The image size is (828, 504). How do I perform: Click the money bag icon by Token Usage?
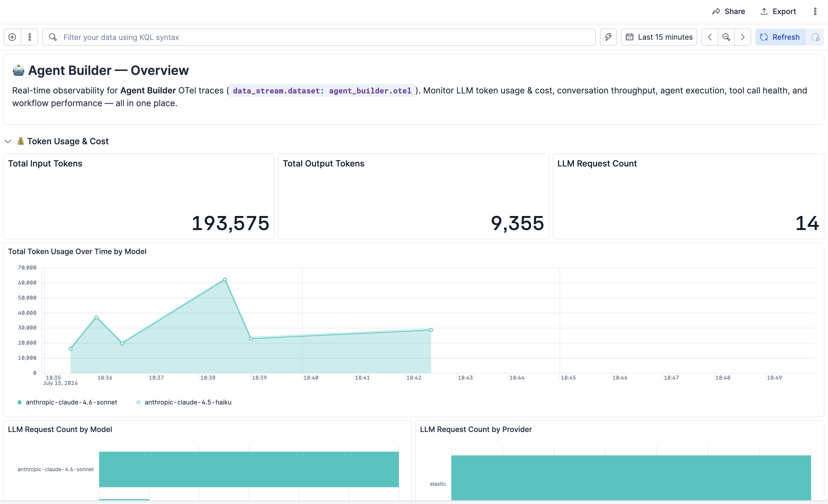20,141
